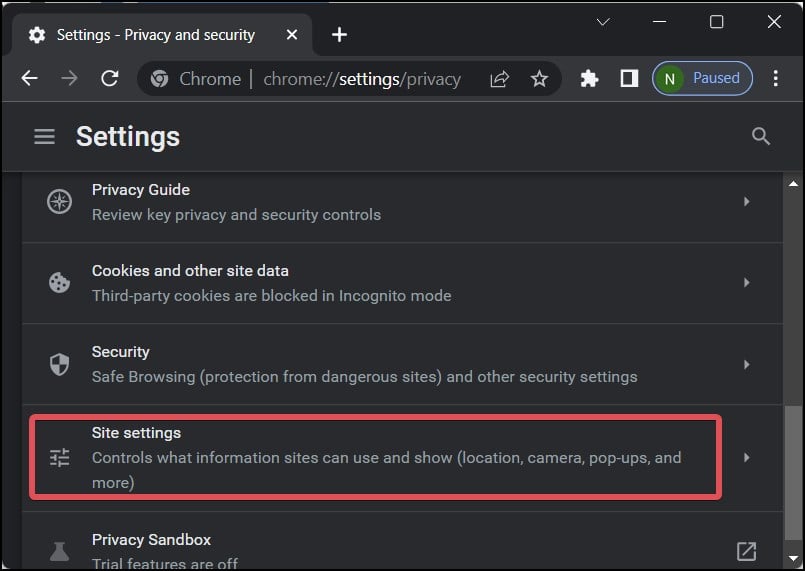805x571 pixels.
Task: Click the scrollbar up arrow
Action: (793, 183)
